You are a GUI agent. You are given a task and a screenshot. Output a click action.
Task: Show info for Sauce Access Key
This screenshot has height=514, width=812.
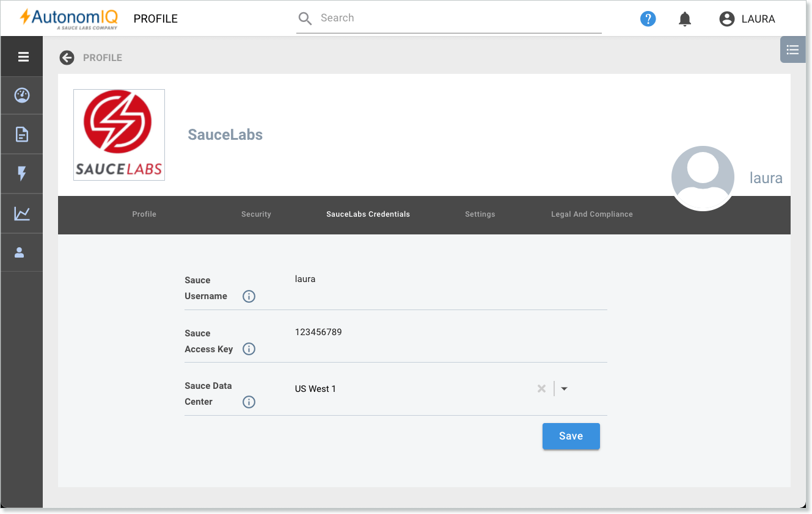click(249, 349)
